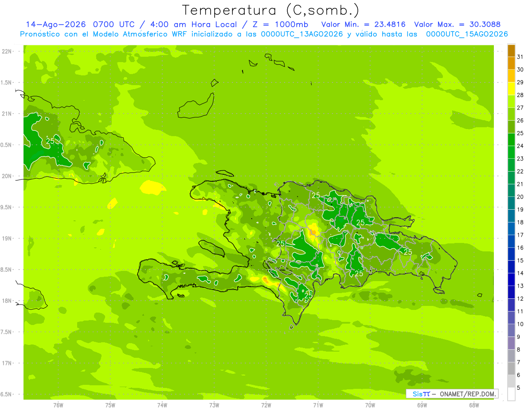The image size is (532, 411).
Task: Click the '68W' longitude label
Action: pos(474,405)
